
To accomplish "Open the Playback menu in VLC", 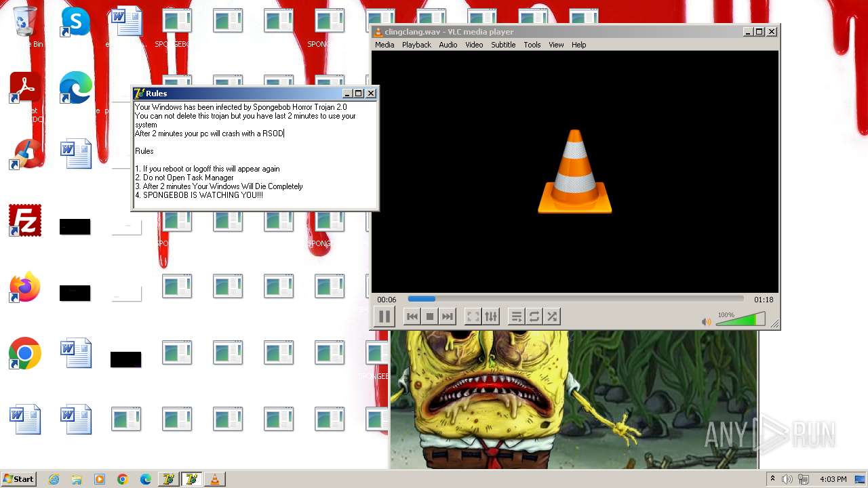I will pyautogui.click(x=416, y=45).
